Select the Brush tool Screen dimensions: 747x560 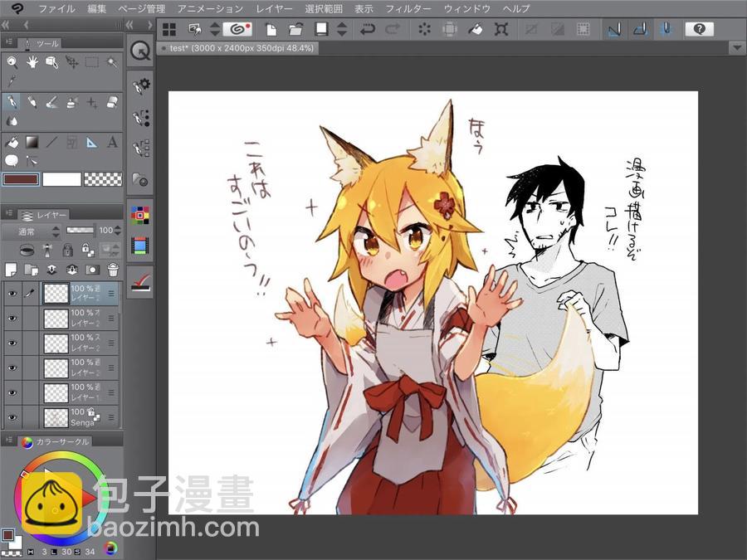coord(52,102)
